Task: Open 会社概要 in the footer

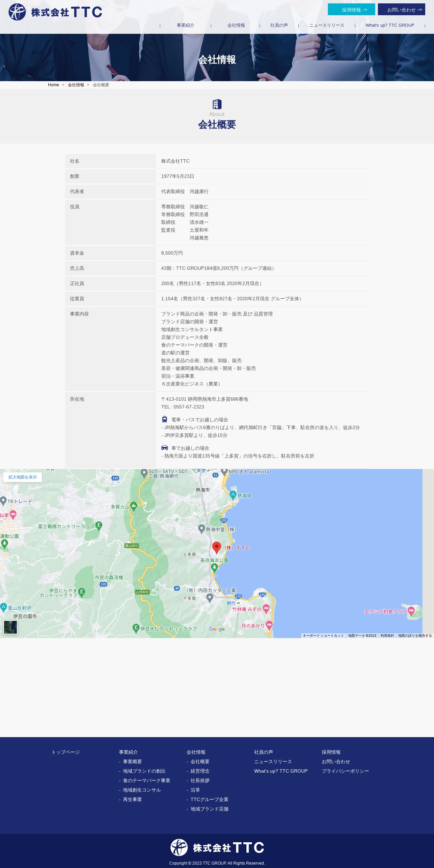Action: click(200, 761)
